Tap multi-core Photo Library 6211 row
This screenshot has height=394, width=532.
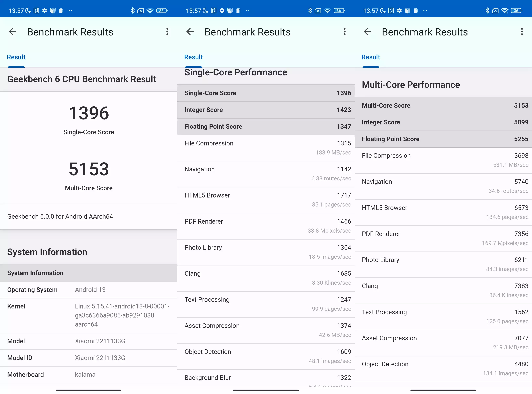pos(443,265)
